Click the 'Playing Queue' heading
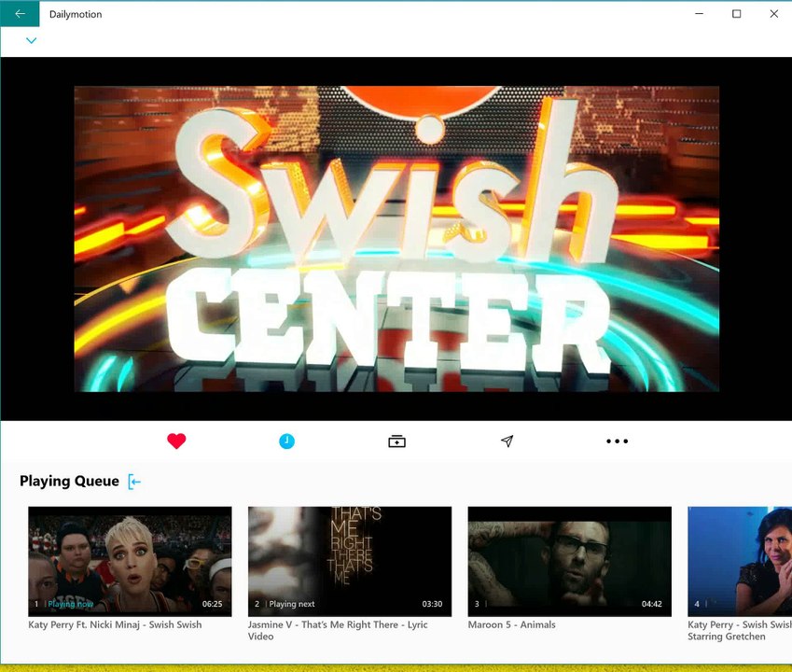This screenshot has height=672, width=792. (69, 481)
